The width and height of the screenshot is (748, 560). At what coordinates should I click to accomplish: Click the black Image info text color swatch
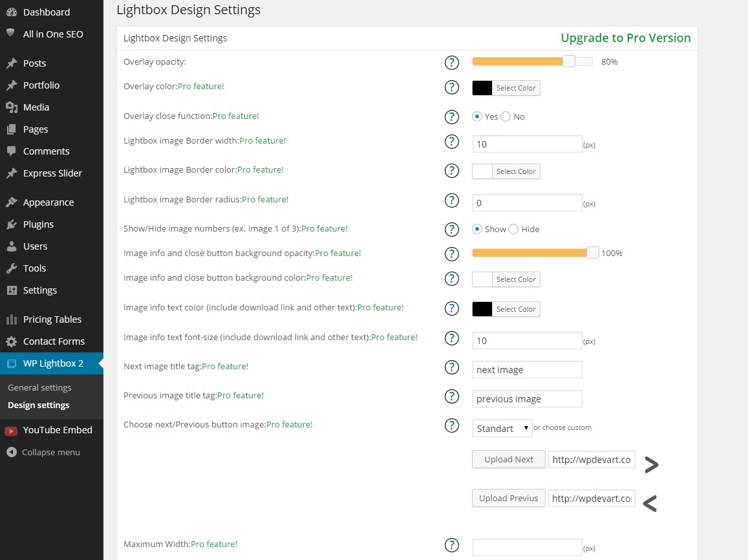click(482, 309)
